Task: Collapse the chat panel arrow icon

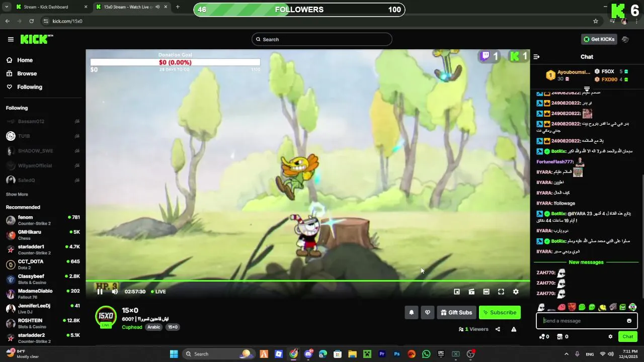Action: point(536,57)
